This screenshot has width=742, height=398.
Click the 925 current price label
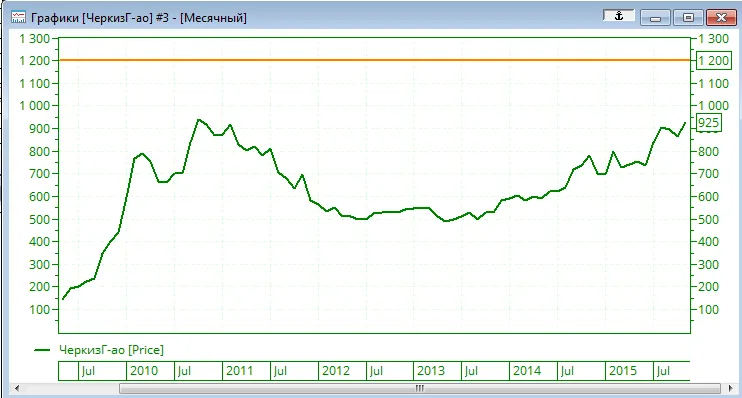pyautogui.click(x=708, y=123)
